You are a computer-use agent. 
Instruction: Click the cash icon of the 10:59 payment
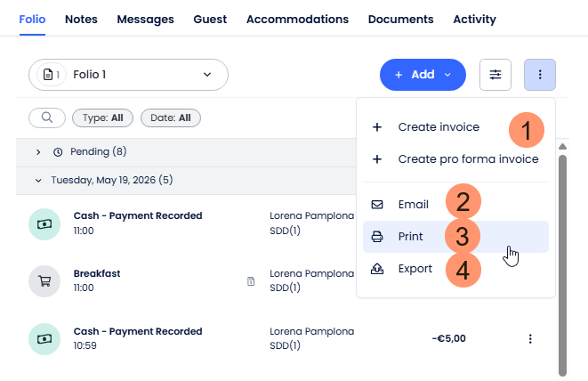pos(44,339)
